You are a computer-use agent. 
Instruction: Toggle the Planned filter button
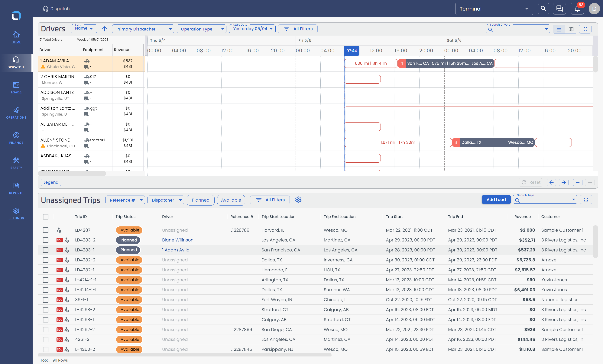click(200, 200)
